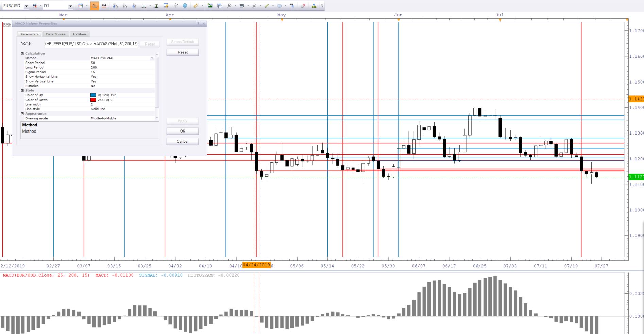The image size is (644, 334).
Task: Select the ABC text label tool
Action: (x=292, y=6)
